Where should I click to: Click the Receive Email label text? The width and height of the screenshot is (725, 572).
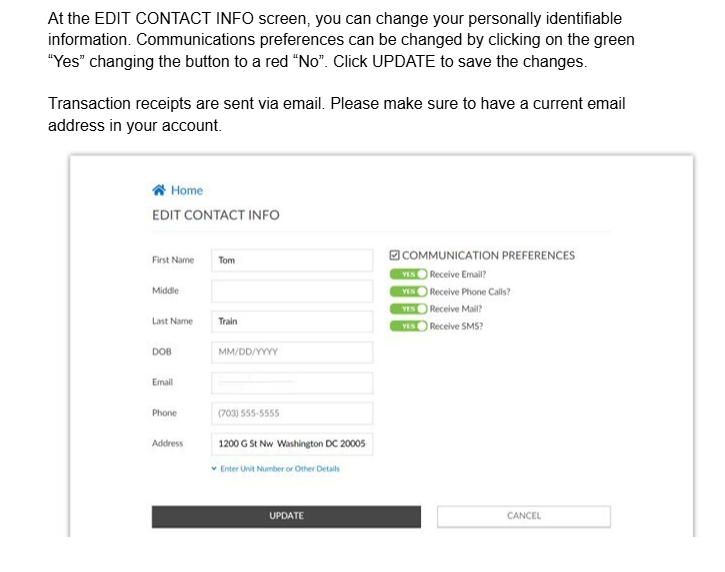click(x=458, y=274)
